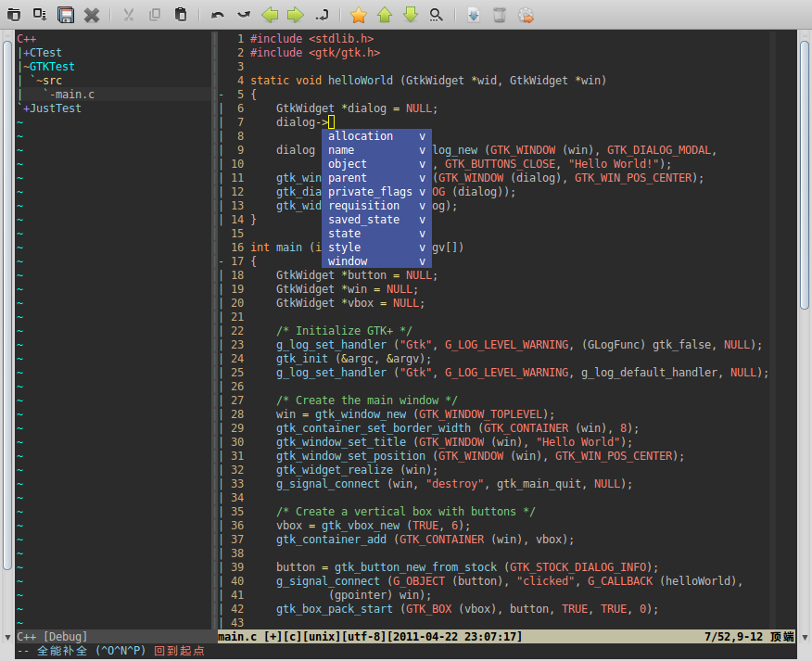This screenshot has height=661, width=812.
Task: Choose 'requisition' from completion popup
Action: point(376,206)
